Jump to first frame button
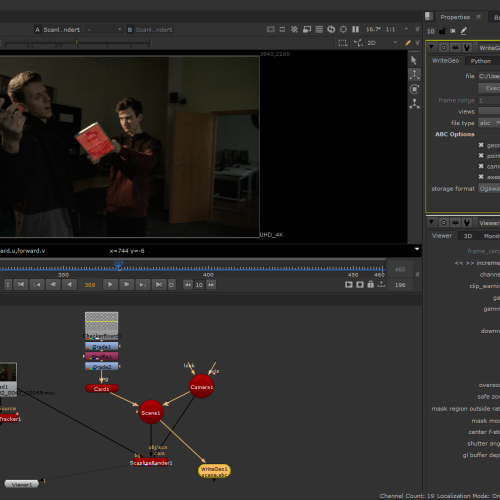Viewport: 500px width, 500px height. (21, 284)
